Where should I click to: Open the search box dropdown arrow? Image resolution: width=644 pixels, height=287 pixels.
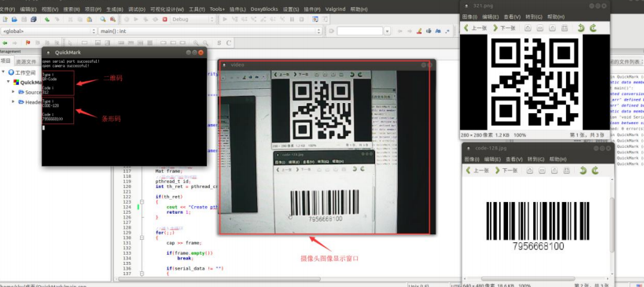[x=387, y=31]
